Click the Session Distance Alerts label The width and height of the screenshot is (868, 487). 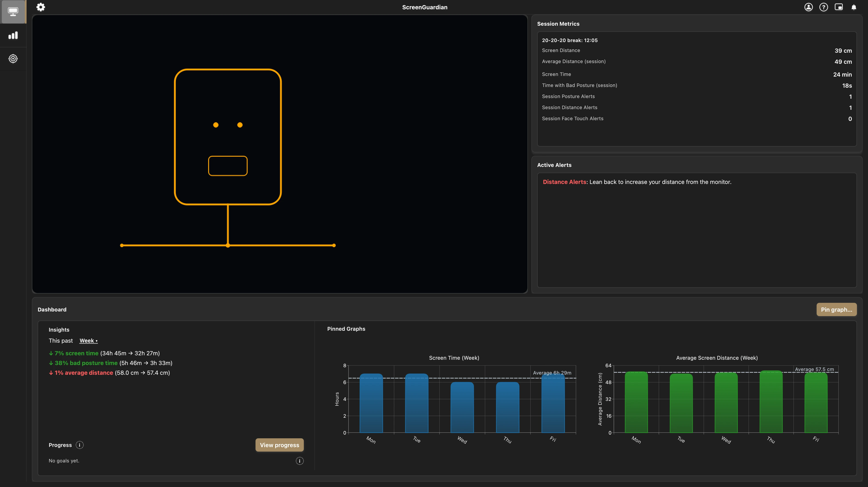pos(570,107)
